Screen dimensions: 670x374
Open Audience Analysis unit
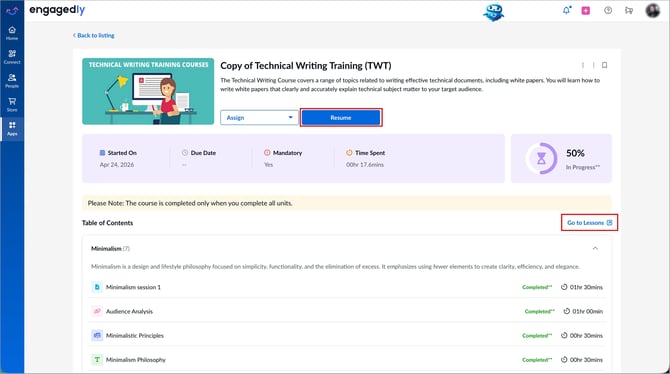coord(129,311)
